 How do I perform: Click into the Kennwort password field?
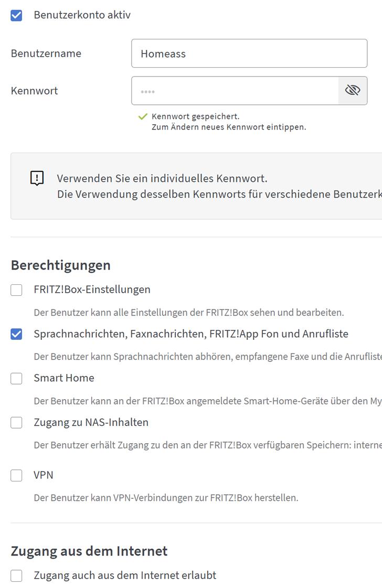tap(235, 91)
